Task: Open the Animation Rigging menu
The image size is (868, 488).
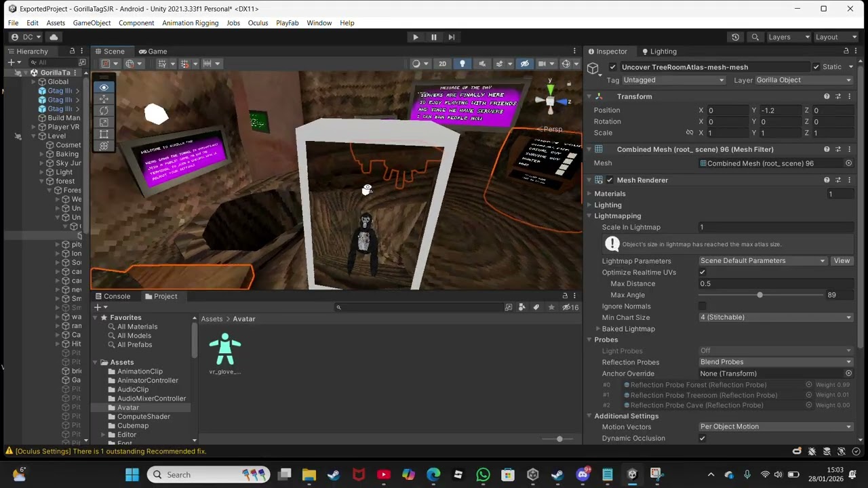Action: coord(191,23)
